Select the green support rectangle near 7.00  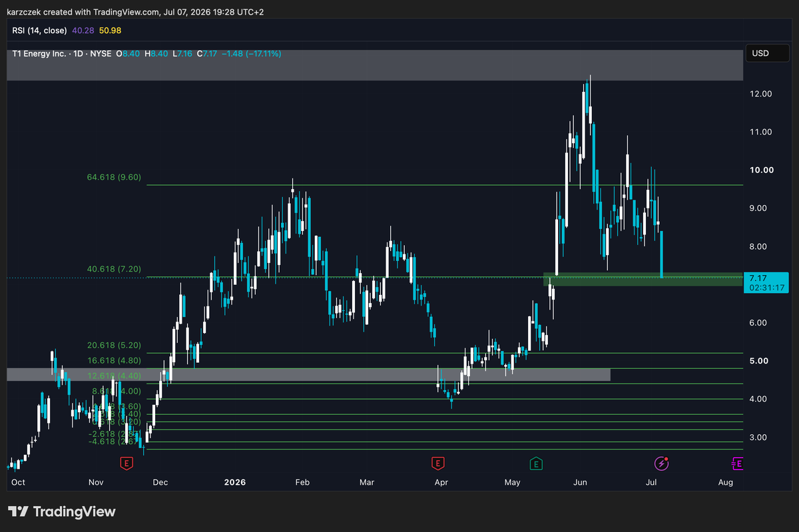[x=643, y=280]
